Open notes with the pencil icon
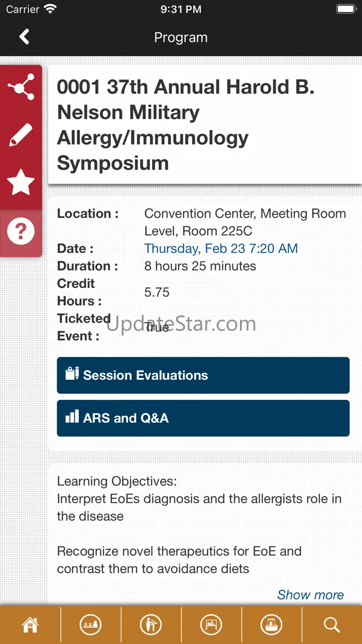Image resolution: width=362 pixels, height=644 pixels. click(x=21, y=135)
